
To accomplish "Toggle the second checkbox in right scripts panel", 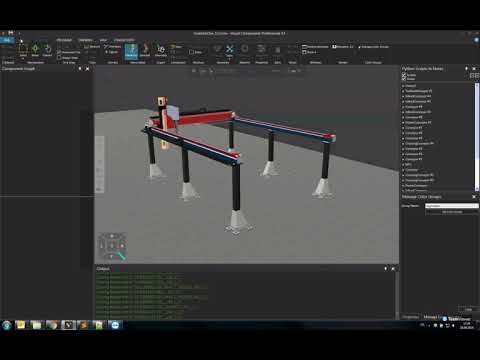I will point(404,79).
